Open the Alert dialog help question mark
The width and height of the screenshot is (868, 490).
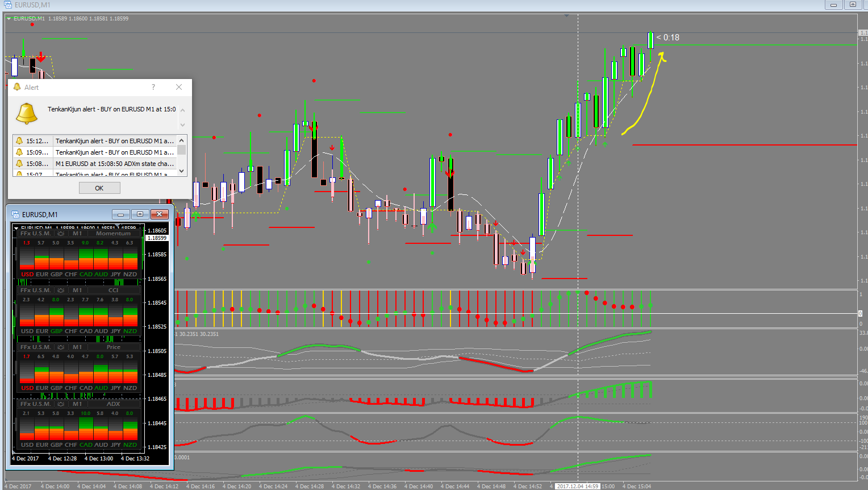pos(153,87)
